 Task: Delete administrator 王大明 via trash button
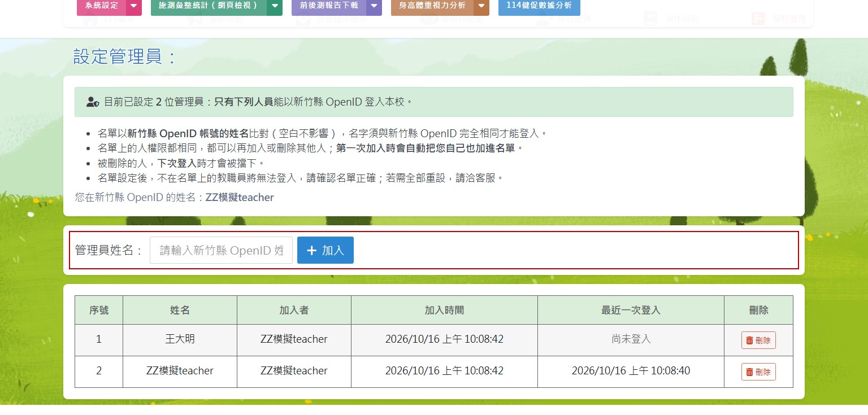[758, 340]
